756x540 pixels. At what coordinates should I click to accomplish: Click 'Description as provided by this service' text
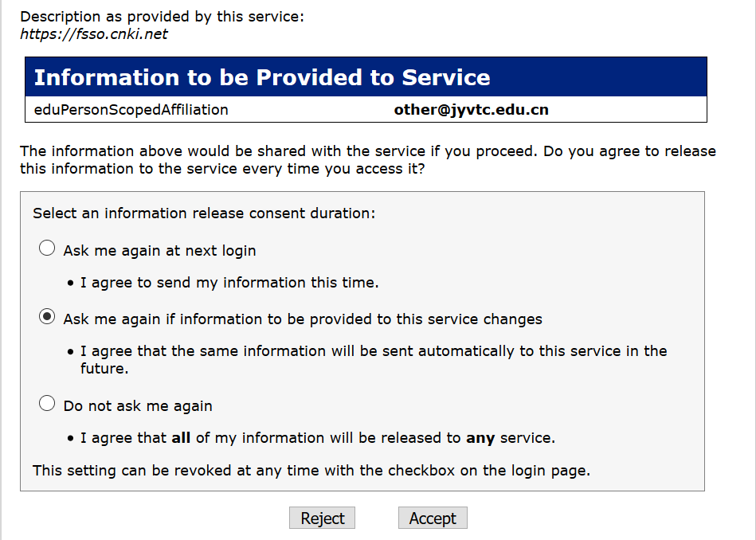tap(162, 16)
